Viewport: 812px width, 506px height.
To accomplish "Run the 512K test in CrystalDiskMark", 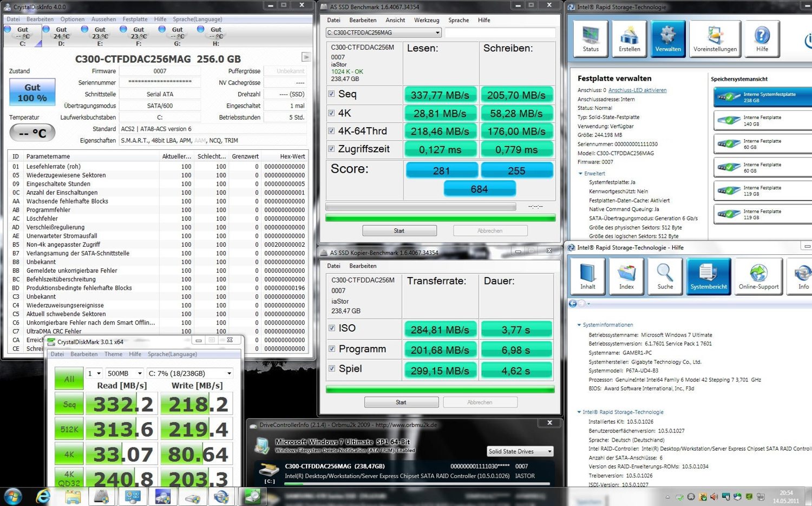I will pos(69,429).
